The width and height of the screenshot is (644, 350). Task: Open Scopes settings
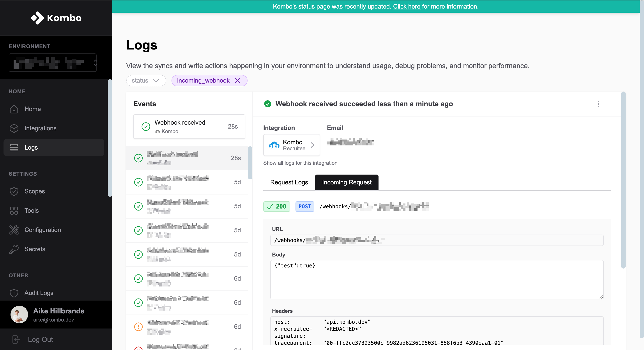[54, 191]
